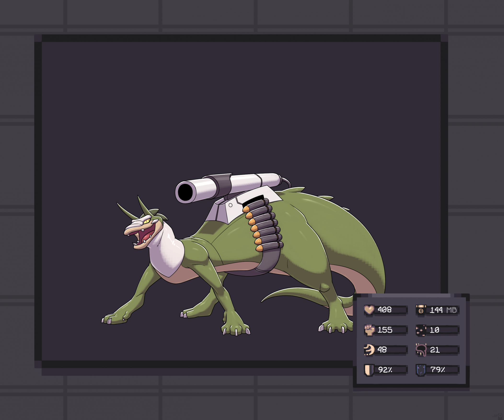Select the fist stat value 155
504x420 pixels.
(385, 330)
